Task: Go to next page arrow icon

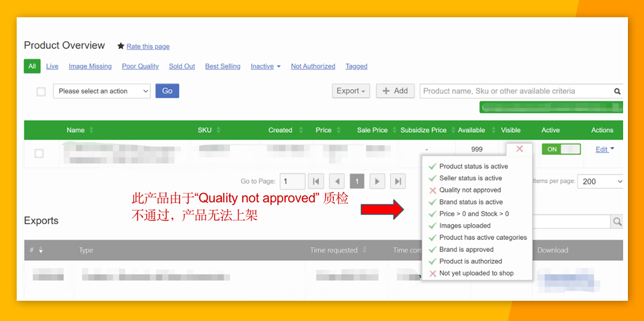Action: (x=377, y=182)
